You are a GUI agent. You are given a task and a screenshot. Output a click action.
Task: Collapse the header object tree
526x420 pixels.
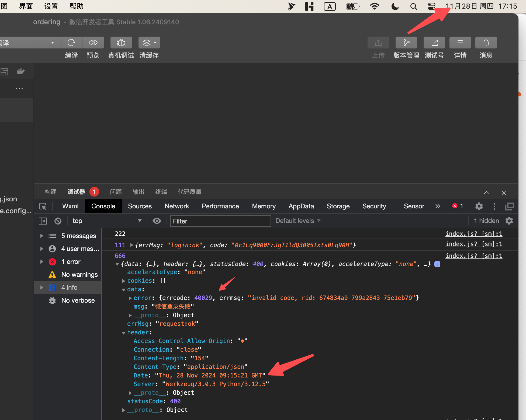(x=124, y=333)
